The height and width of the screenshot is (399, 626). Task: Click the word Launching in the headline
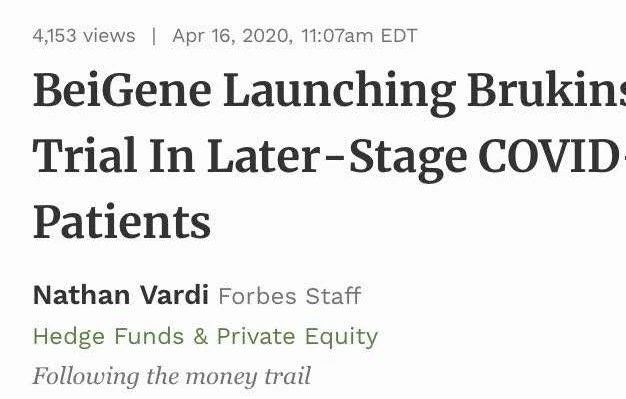coord(339,90)
